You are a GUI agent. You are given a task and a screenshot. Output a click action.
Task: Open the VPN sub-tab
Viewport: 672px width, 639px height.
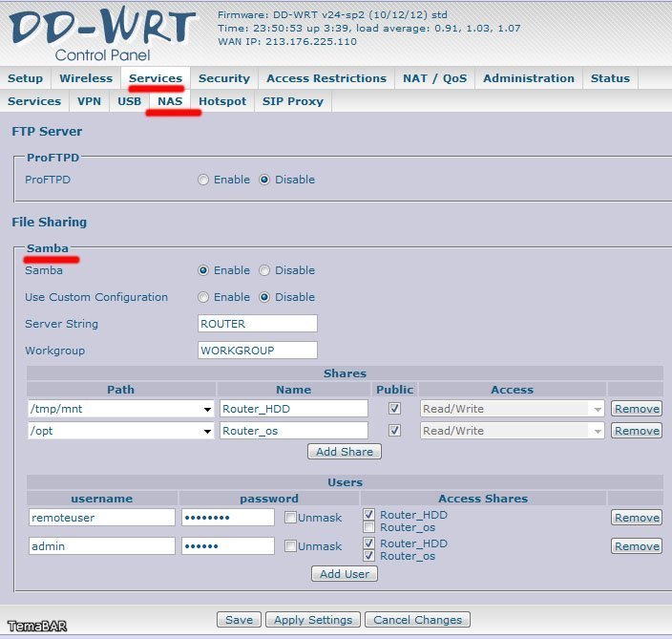click(89, 101)
